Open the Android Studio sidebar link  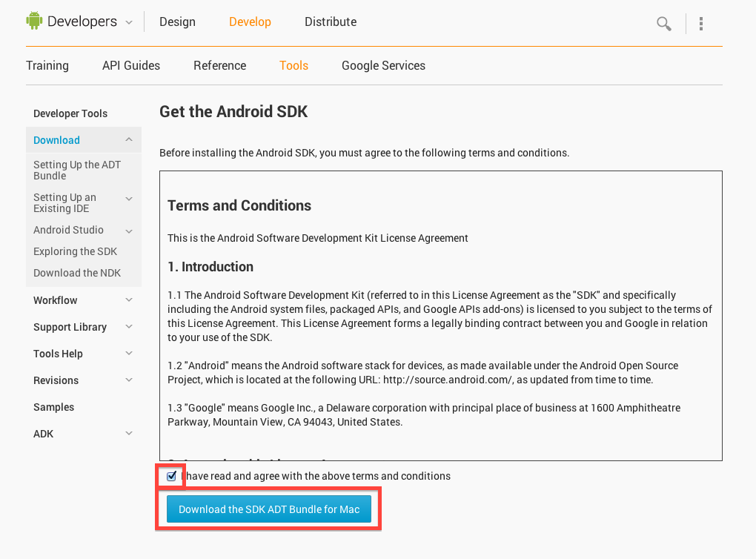68,230
